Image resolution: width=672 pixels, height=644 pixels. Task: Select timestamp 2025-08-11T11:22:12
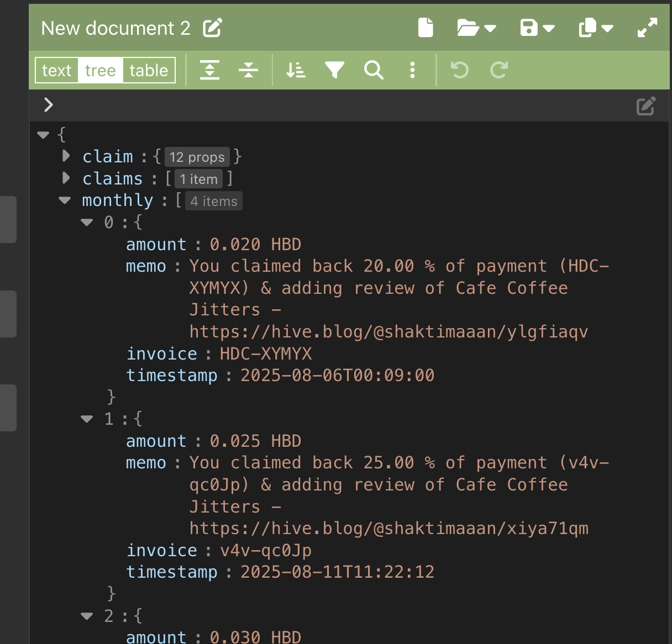[337, 572]
